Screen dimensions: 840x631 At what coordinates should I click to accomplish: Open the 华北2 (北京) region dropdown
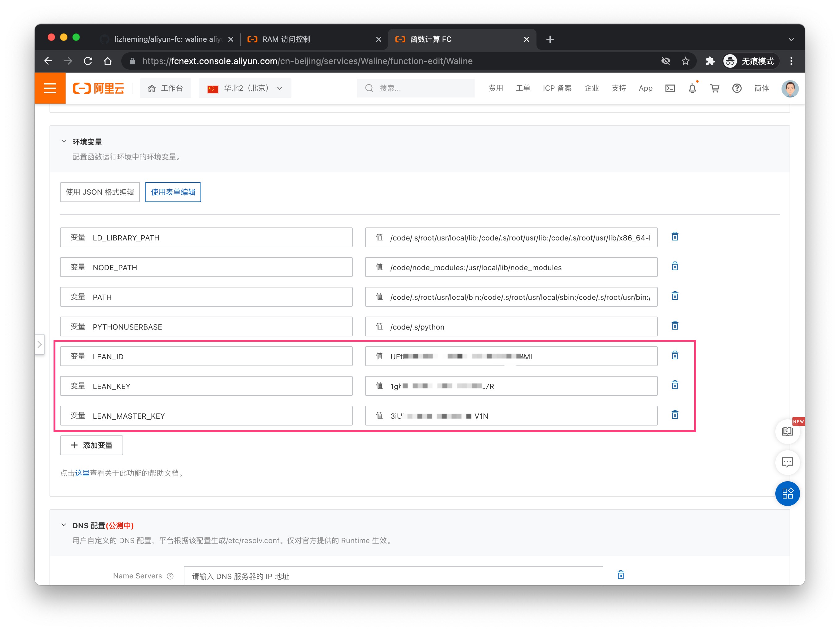pyautogui.click(x=245, y=88)
